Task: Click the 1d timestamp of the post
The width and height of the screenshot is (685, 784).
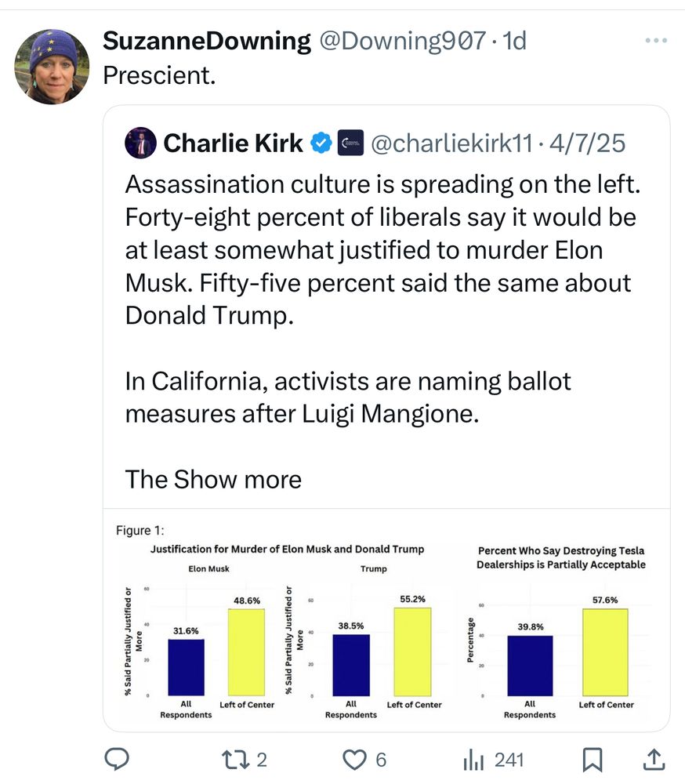Action: (514, 41)
